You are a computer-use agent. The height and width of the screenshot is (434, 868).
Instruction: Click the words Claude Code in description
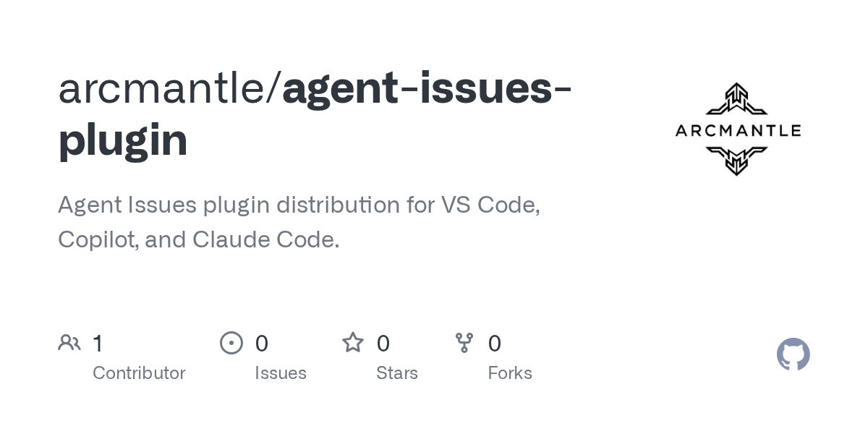(265, 239)
